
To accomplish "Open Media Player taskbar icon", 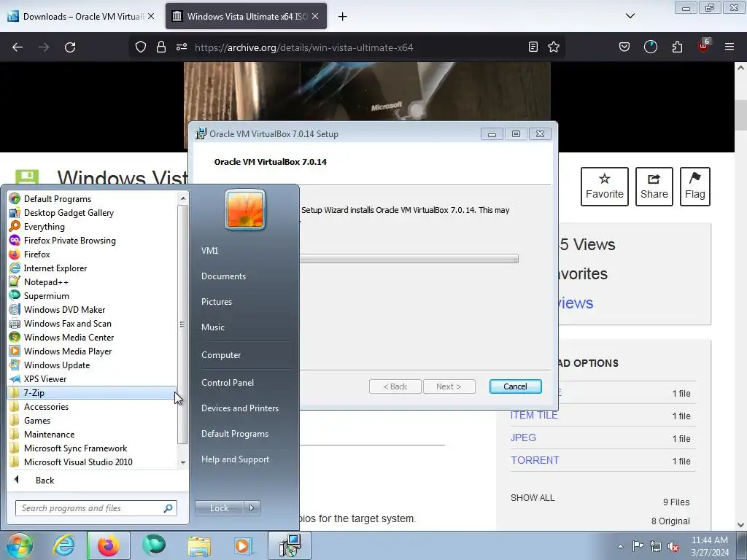I will 242,545.
